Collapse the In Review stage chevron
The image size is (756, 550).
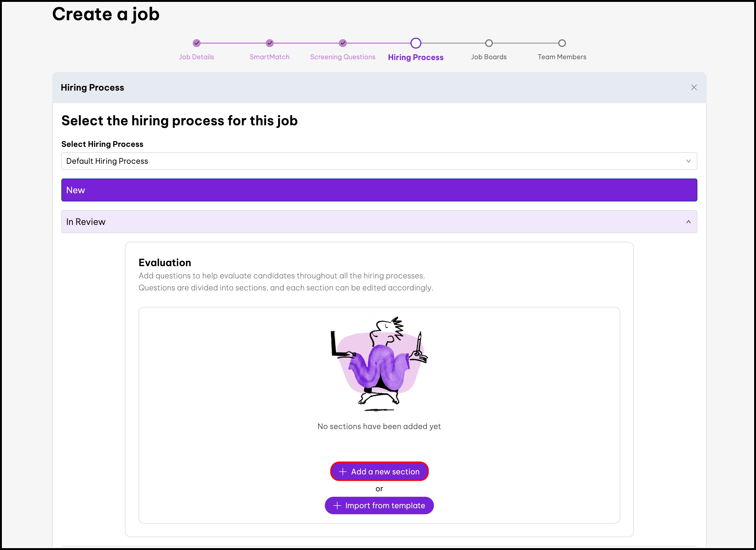click(688, 222)
